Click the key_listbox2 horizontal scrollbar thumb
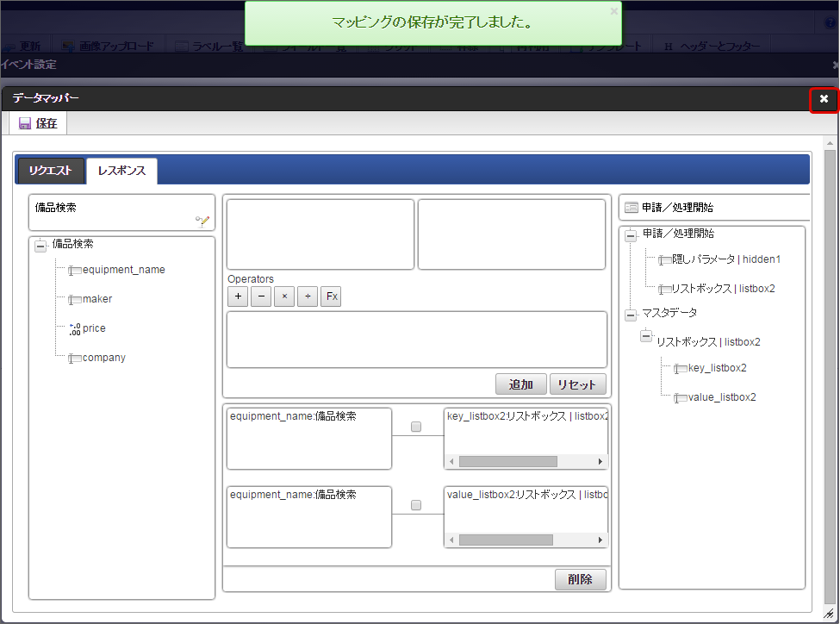Viewport: 840px width, 624px height. [x=507, y=462]
